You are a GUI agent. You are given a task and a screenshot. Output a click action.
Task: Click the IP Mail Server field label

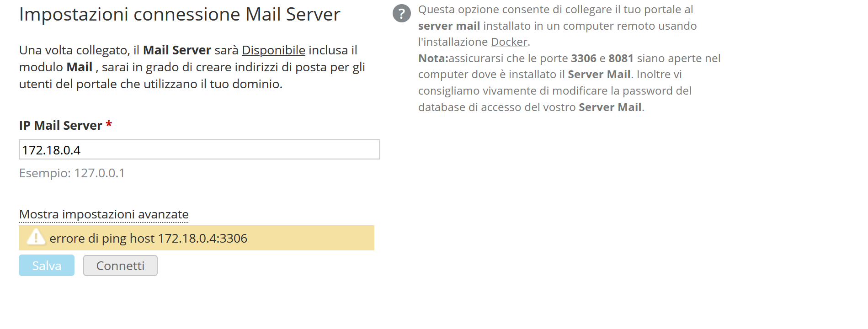click(x=60, y=125)
